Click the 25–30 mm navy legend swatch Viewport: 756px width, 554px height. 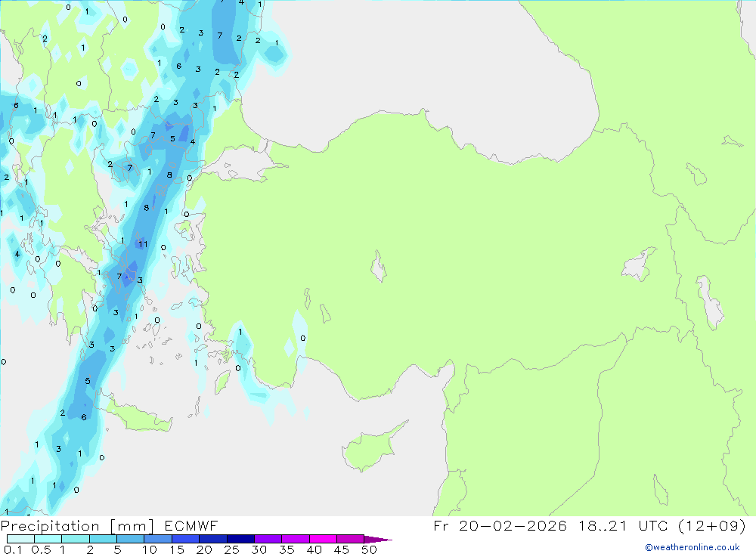[240, 539]
